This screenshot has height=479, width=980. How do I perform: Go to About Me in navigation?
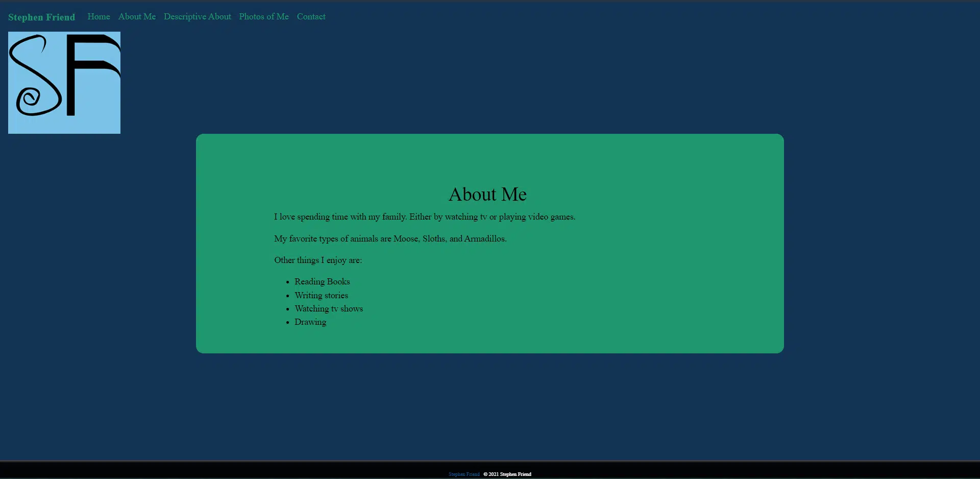(137, 16)
